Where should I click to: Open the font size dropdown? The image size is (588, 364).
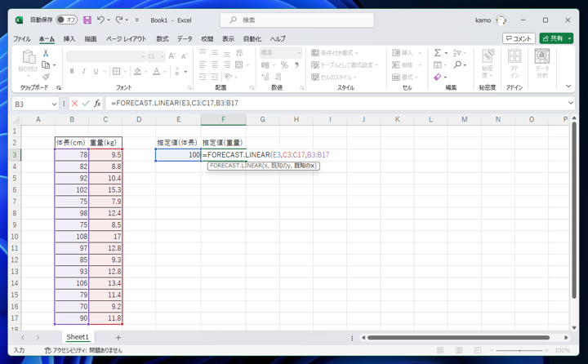[162, 56]
